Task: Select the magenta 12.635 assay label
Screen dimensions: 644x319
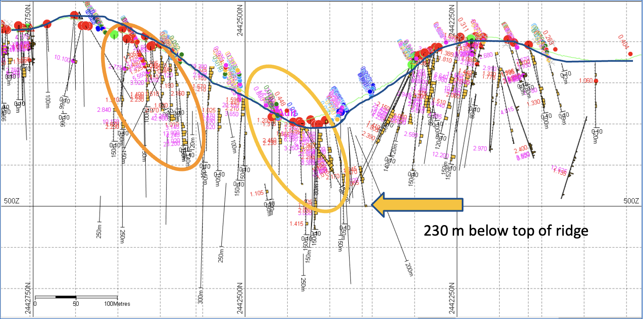Action: click(559, 171)
